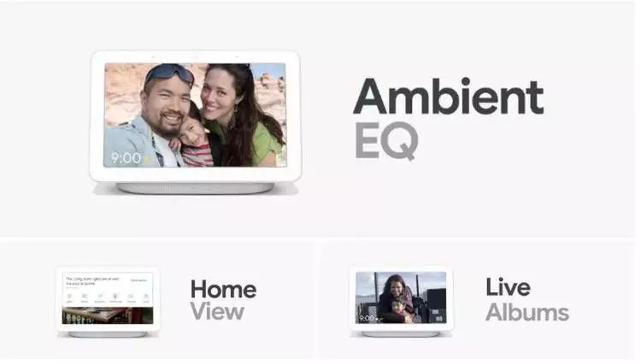
Task: Click the View rooms link on the Home View screen
Action: tap(138, 280)
